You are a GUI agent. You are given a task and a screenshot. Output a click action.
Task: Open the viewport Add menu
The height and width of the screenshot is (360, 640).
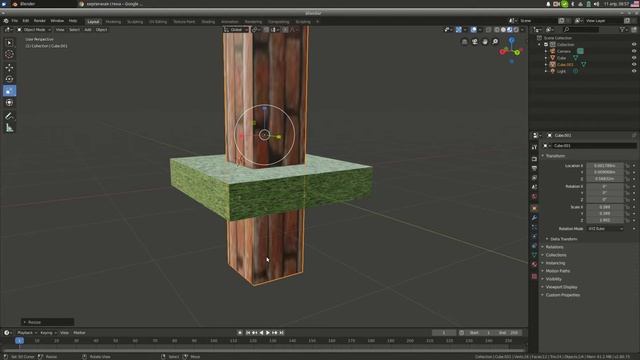88,30
